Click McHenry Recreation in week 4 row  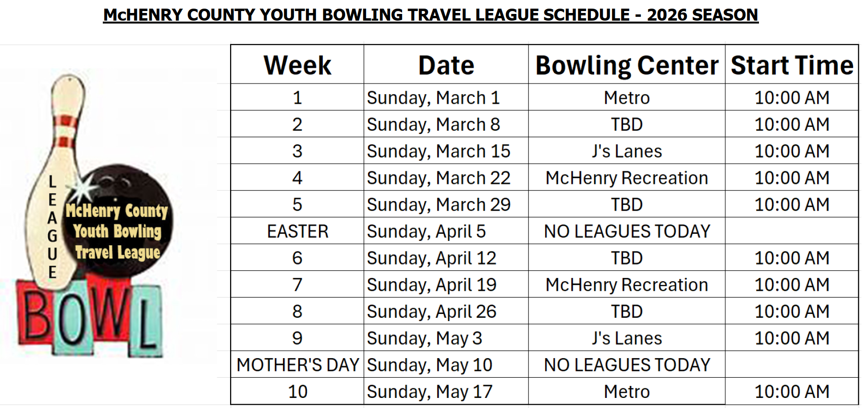point(626,178)
